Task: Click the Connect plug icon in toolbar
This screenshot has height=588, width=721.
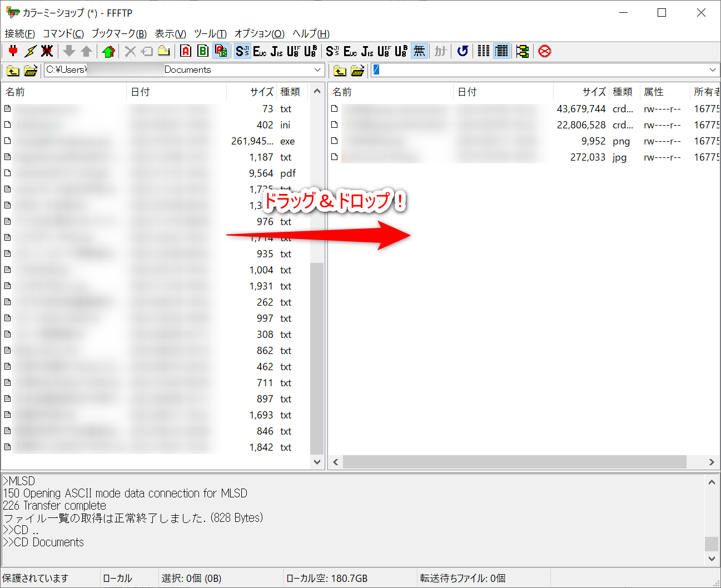Action: coord(13,51)
